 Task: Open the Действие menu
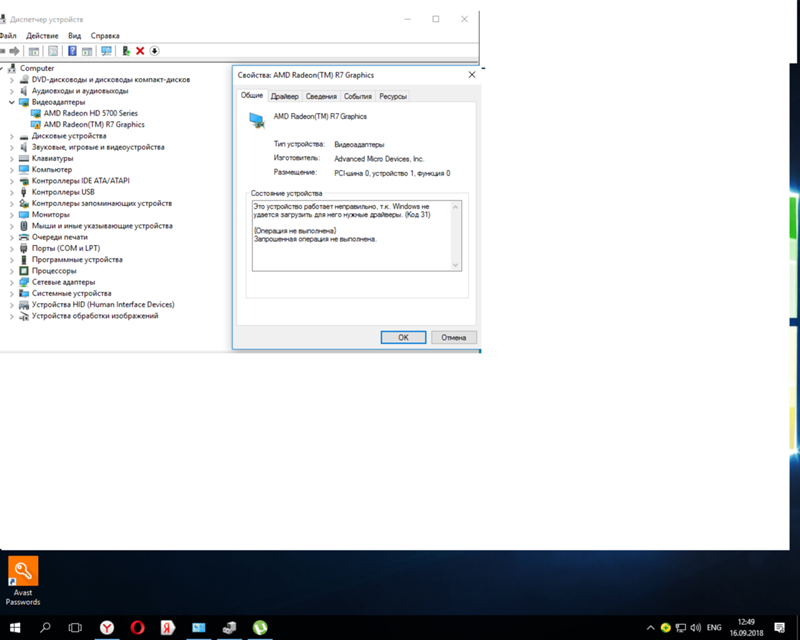click(x=42, y=36)
